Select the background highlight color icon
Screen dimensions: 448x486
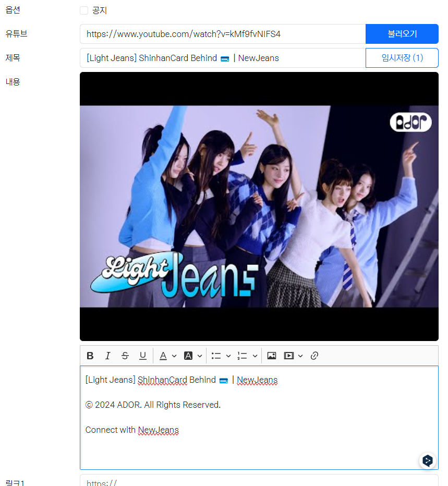point(188,355)
